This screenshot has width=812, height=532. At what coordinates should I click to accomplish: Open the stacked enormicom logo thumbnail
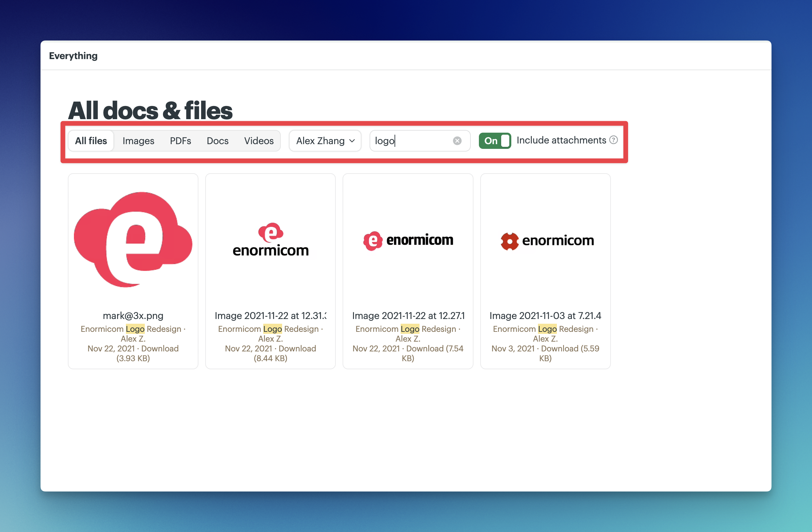271,240
